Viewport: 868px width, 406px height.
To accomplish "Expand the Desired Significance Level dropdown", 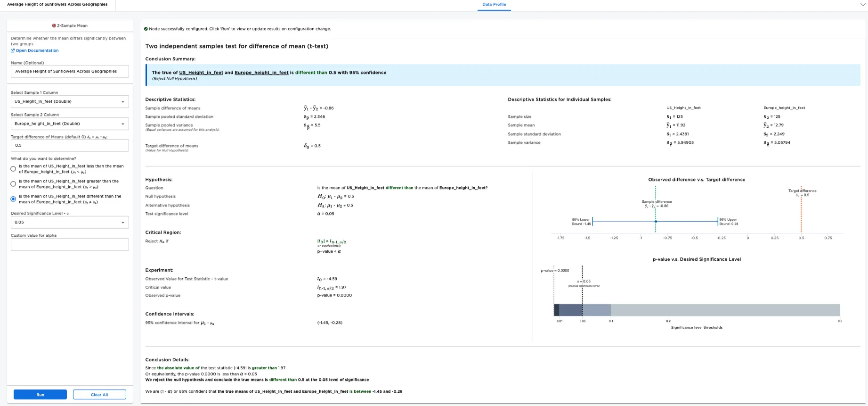I will [70, 223].
